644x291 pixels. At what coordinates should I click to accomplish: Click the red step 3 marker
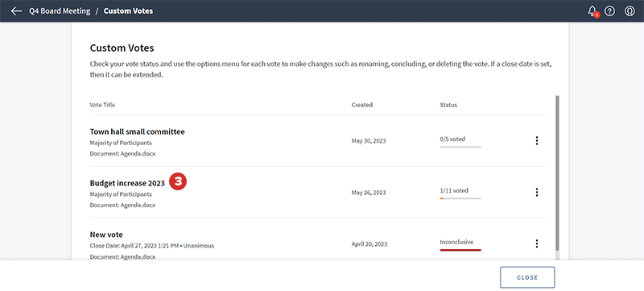coord(179,181)
